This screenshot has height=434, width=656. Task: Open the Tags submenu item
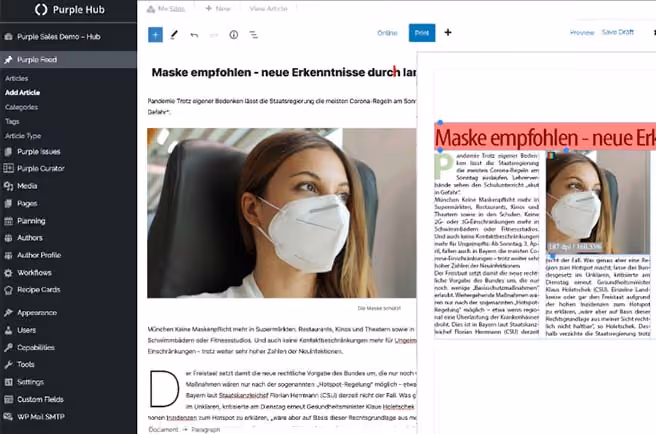pos(12,121)
